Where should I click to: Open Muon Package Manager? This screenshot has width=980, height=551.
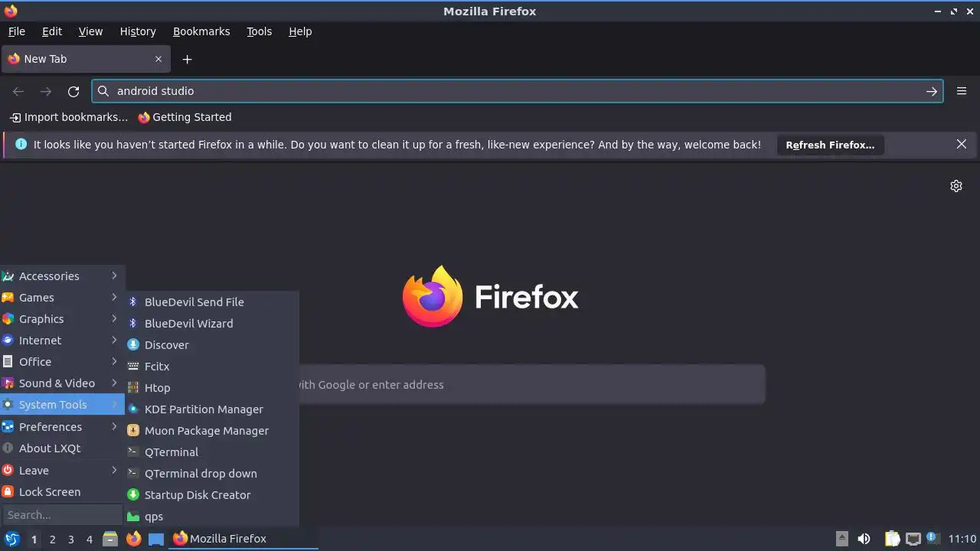pyautogui.click(x=212, y=431)
